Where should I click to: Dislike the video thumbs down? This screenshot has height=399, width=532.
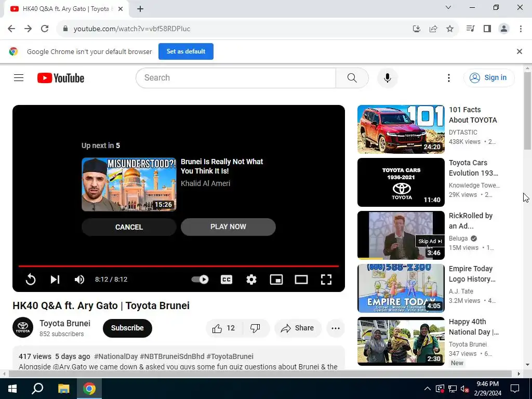point(255,328)
